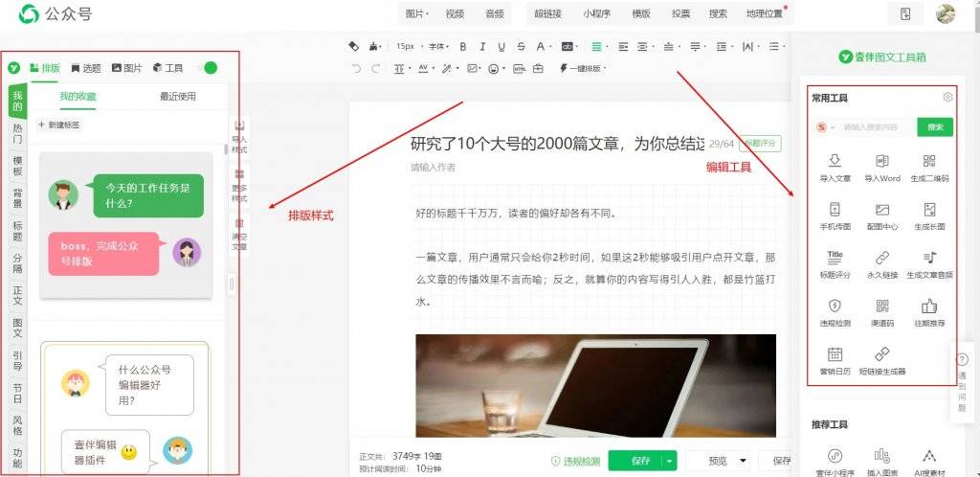The height and width of the screenshot is (477, 980).
Task: Select the 模板 category in left sidebar
Action: (x=17, y=166)
